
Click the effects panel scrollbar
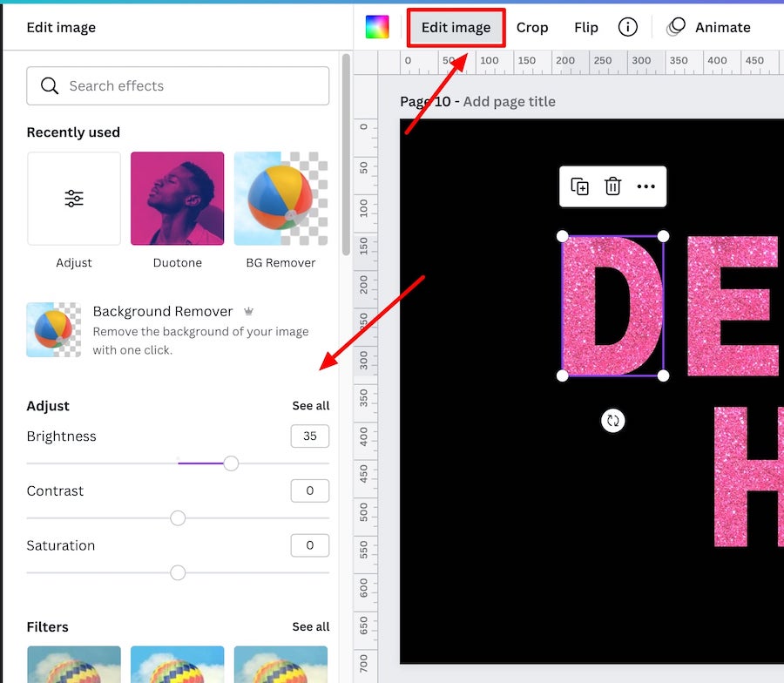pos(346,155)
